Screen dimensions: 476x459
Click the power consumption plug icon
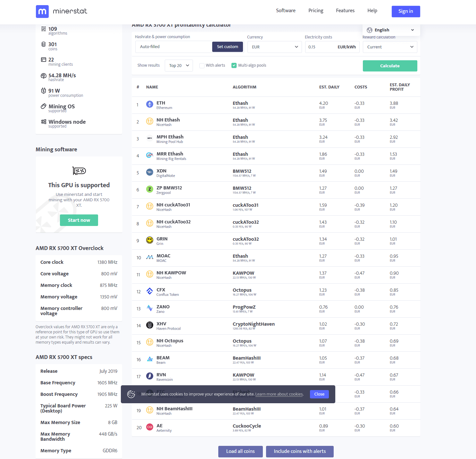tap(44, 91)
